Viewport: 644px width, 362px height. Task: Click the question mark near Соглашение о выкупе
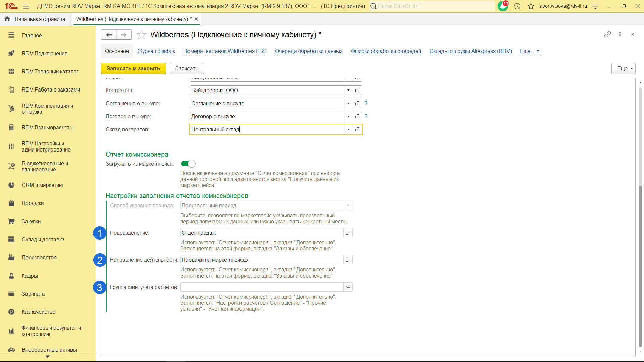[366, 103]
